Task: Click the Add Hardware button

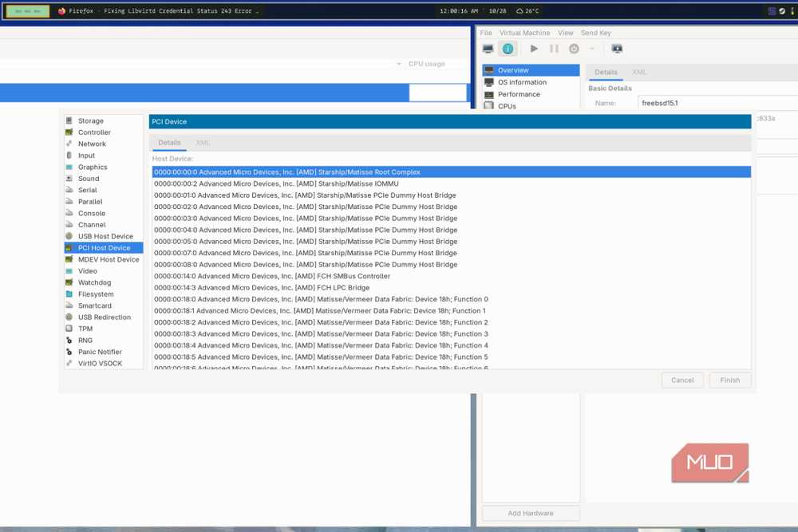Action: coord(531,513)
